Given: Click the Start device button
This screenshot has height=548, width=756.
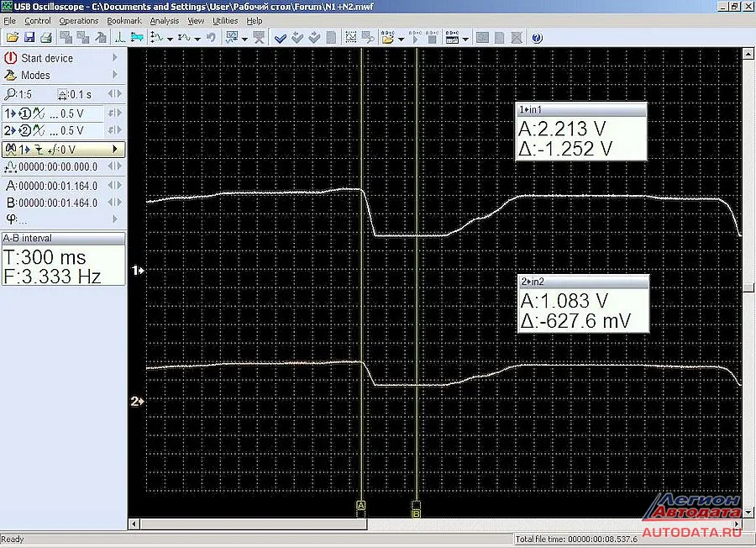Looking at the screenshot, I should (63, 58).
